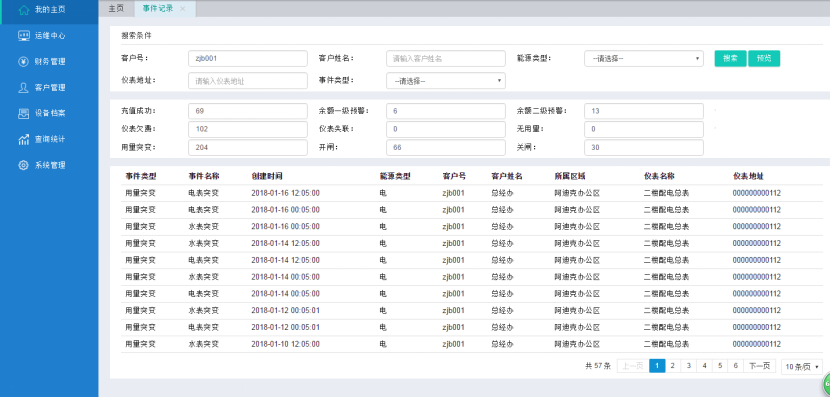Click the 开闸 field showing 66
This screenshot has height=397, width=830.
(446, 147)
